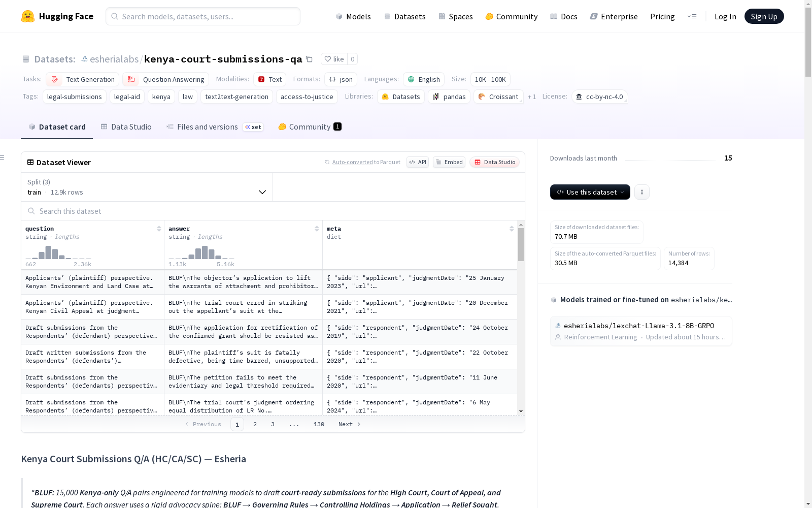Image resolution: width=812 pixels, height=508 pixels.
Task: Click the Log In link
Action: [x=725, y=16]
